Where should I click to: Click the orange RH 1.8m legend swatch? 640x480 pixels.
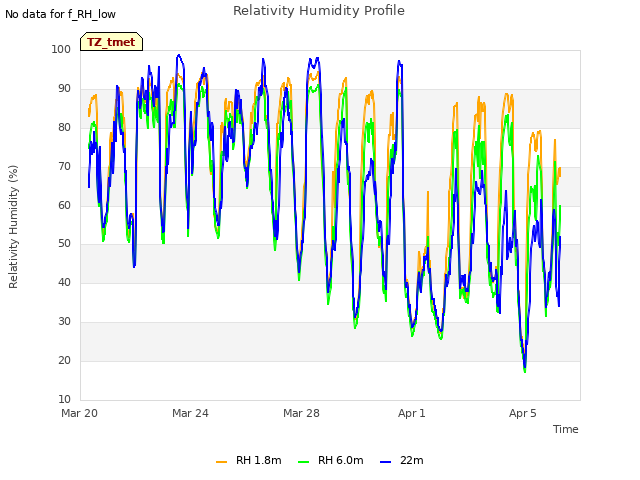pyautogui.click(x=221, y=461)
